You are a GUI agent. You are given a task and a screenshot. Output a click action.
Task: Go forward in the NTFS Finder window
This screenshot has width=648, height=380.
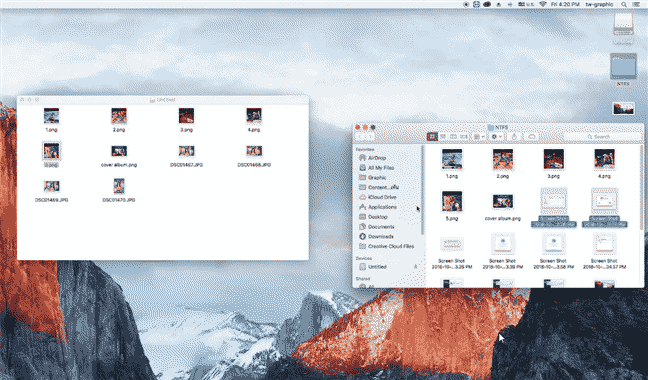pos(370,136)
